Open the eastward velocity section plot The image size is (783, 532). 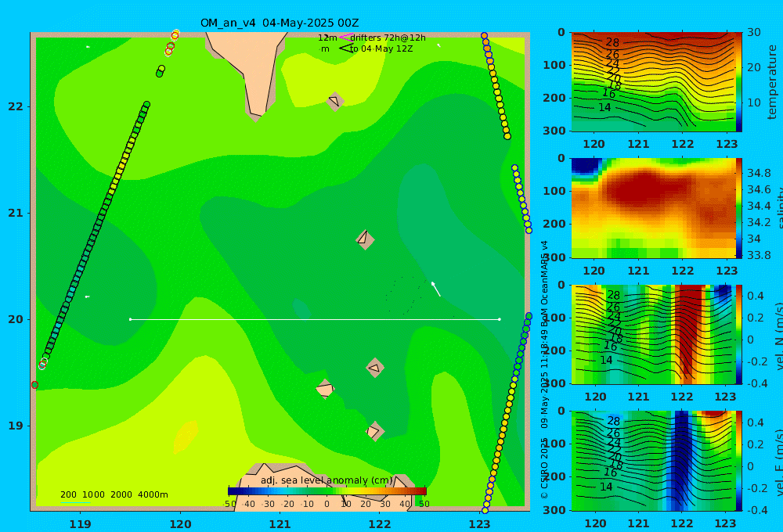pos(654,461)
